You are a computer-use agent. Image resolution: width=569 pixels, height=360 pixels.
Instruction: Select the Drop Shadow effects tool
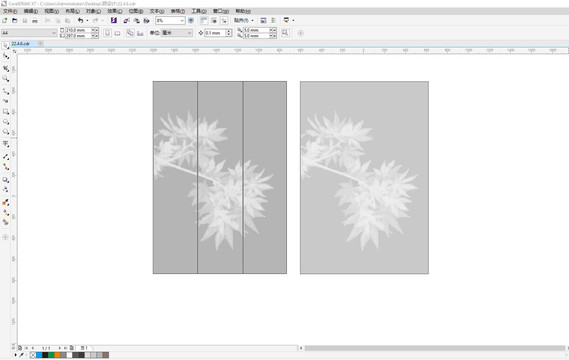point(5,180)
